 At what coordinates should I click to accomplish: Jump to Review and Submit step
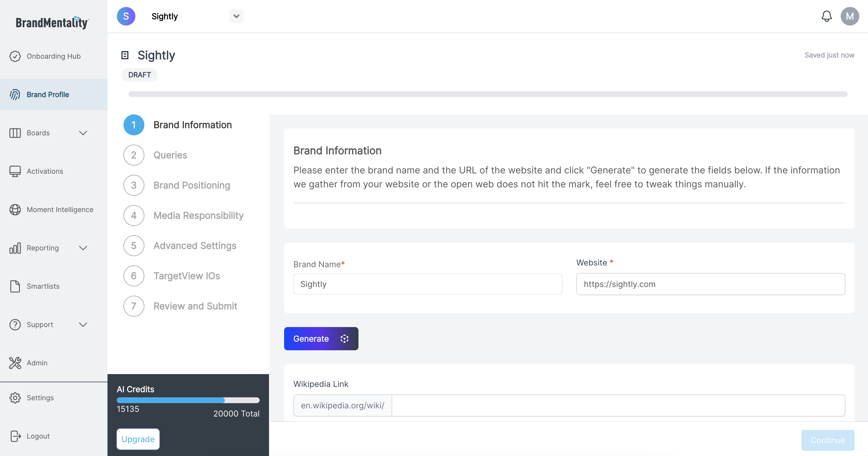(x=195, y=306)
